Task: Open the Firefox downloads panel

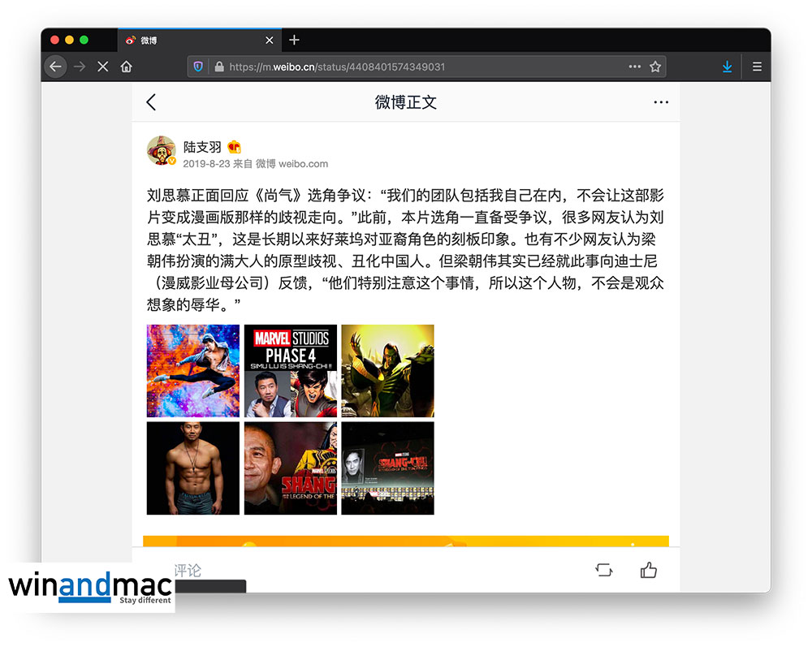Action: click(727, 67)
